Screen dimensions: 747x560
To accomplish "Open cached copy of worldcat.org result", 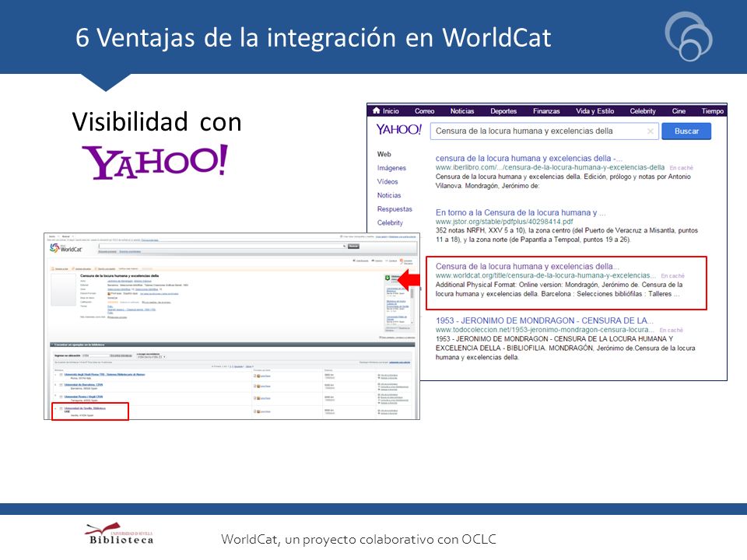I will (x=672, y=276).
